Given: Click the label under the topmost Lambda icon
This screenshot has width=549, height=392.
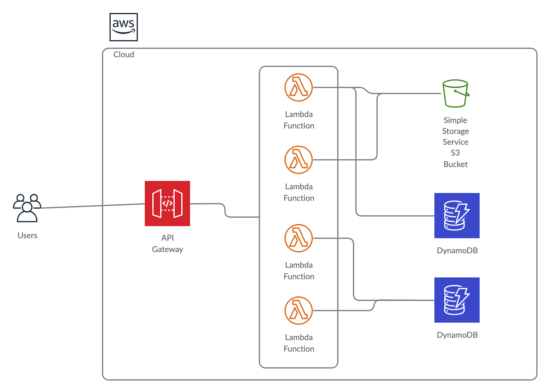Looking at the screenshot, I should click(x=299, y=120).
